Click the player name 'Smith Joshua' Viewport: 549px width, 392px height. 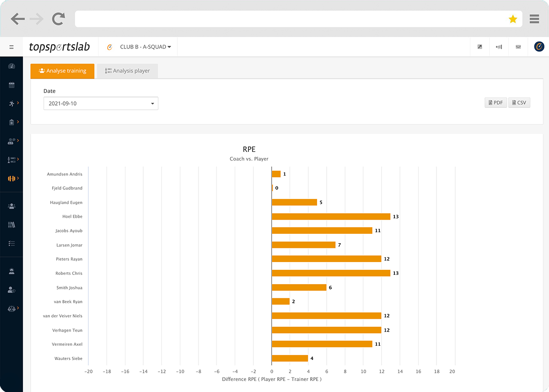[x=70, y=288]
